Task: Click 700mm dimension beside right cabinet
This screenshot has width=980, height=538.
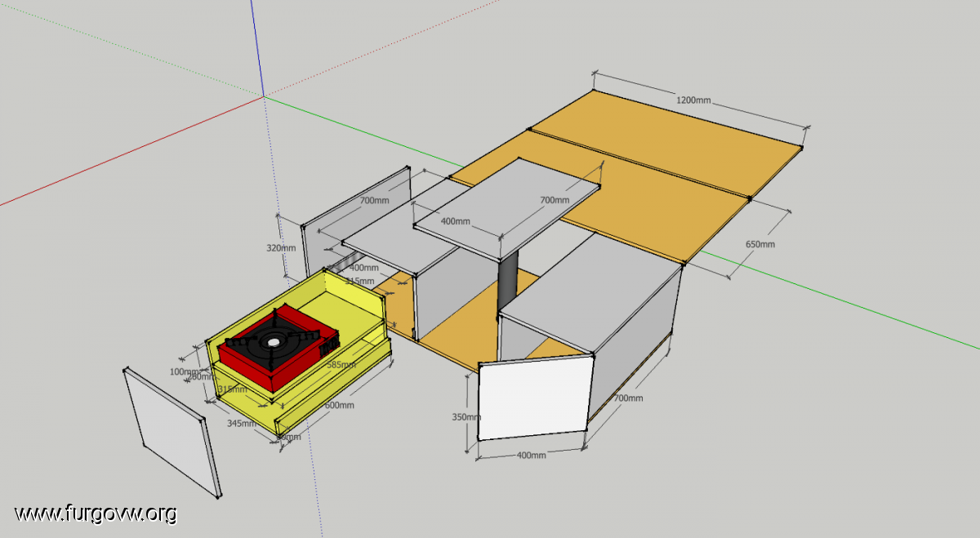Action: click(628, 398)
